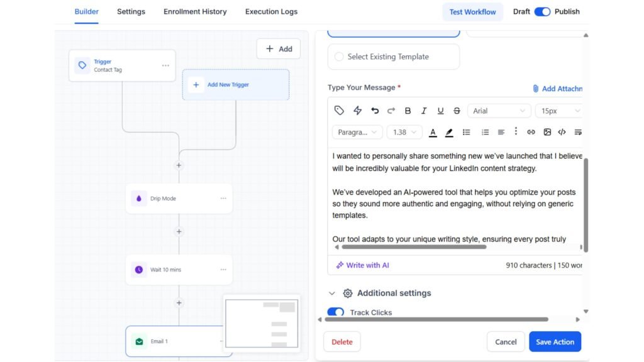
Task: Toggle strikethrough formatting
Action: click(x=457, y=110)
